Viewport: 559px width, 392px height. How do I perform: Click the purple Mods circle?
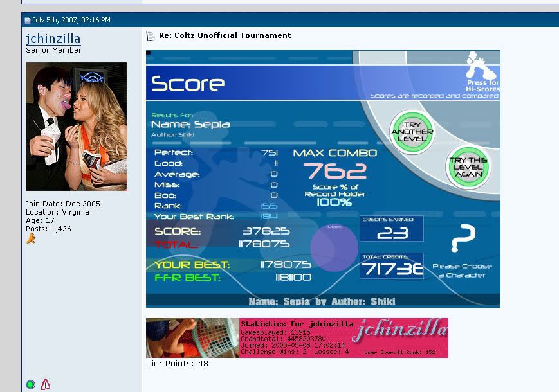pyautogui.click(x=334, y=247)
